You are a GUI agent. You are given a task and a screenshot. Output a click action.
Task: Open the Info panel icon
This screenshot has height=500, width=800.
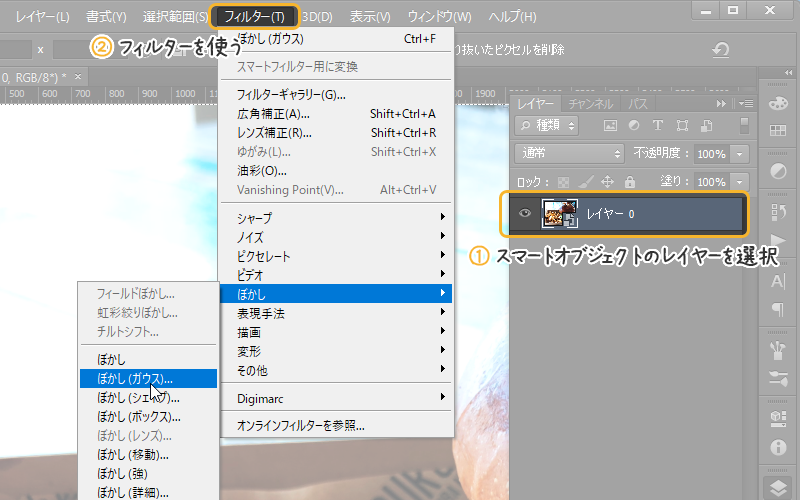pos(778,447)
